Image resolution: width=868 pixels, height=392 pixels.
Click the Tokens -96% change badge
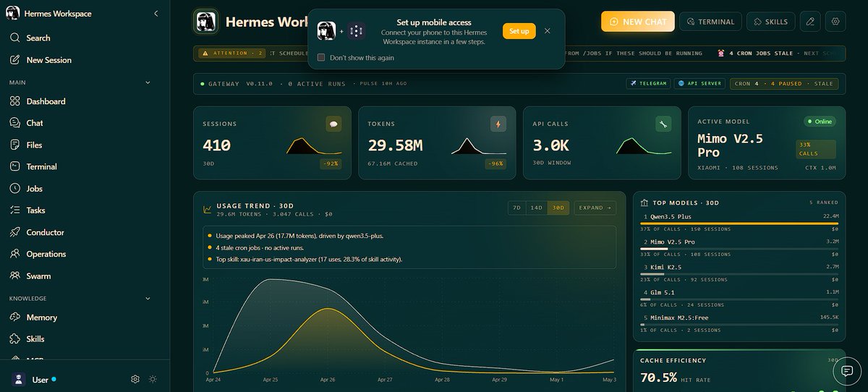[495, 163]
